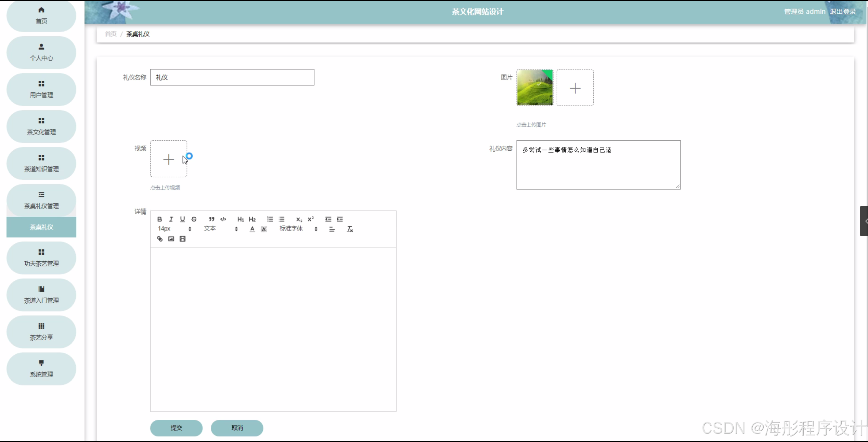The height and width of the screenshot is (442, 868).
Task: Click the 提交 submit button
Action: pos(176,428)
